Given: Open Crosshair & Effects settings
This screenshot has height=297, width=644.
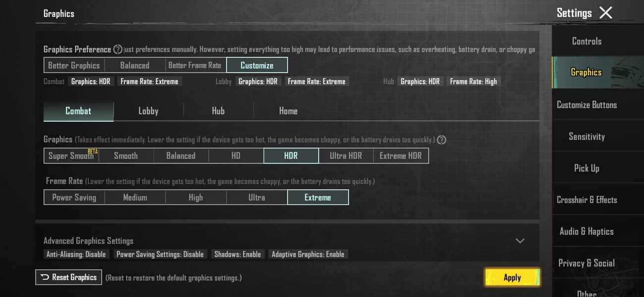Looking at the screenshot, I should point(587,200).
